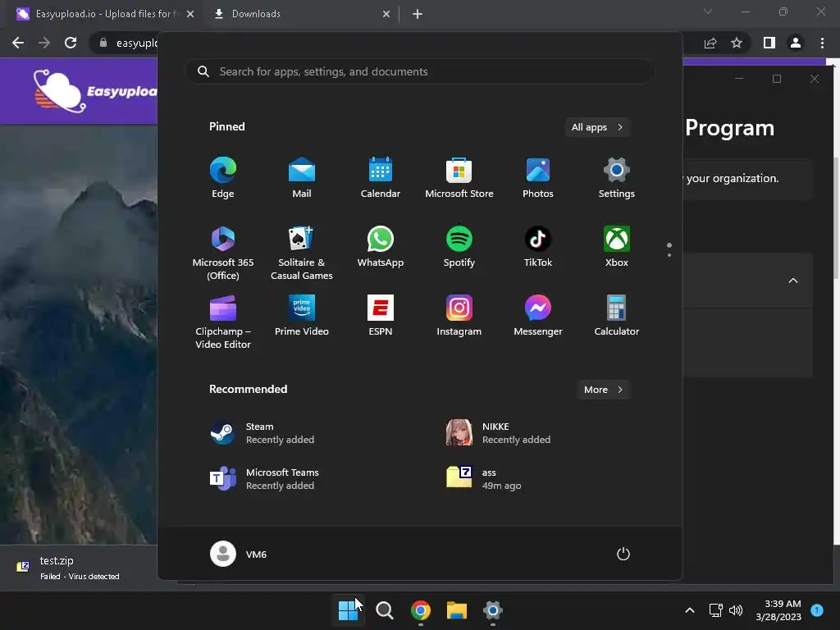The image size is (840, 630).
Task: Launch the TikTok app
Action: click(x=538, y=247)
